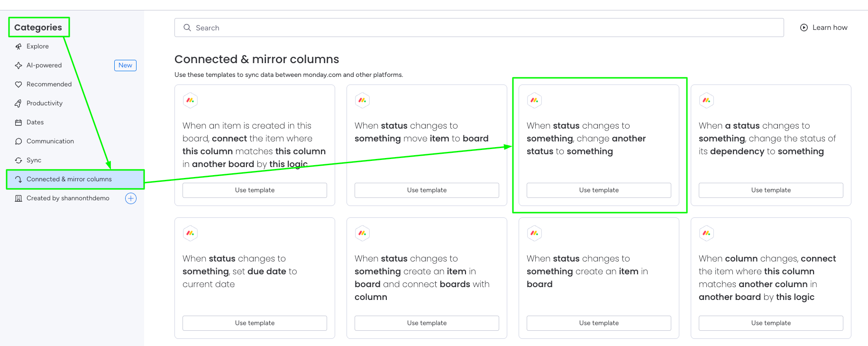The width and height of the screenshot is (868, 346).
Task: Click monday logo on 'move item to board' card
Action: pos(362,100)
